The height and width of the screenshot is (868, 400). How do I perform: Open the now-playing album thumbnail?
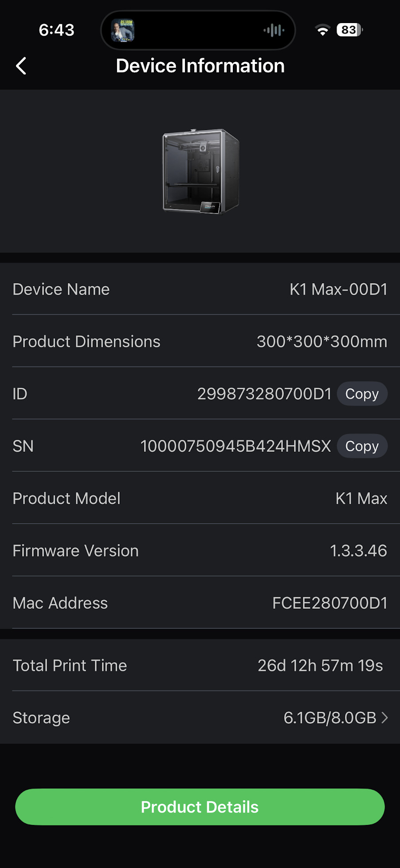point(122,30)
